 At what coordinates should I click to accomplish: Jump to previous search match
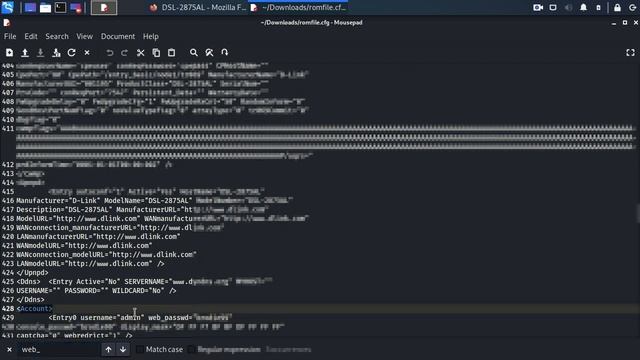[108, 349]
